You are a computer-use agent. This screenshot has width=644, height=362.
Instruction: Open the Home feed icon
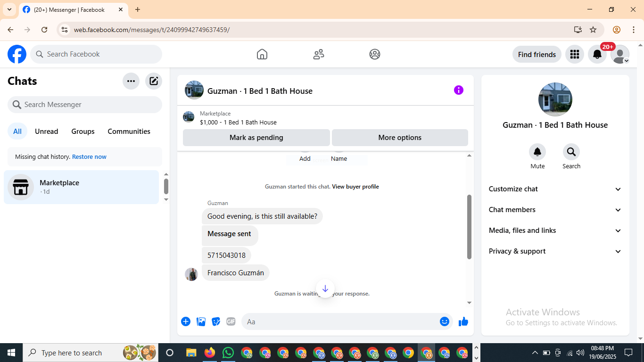[x=262, y=54]
